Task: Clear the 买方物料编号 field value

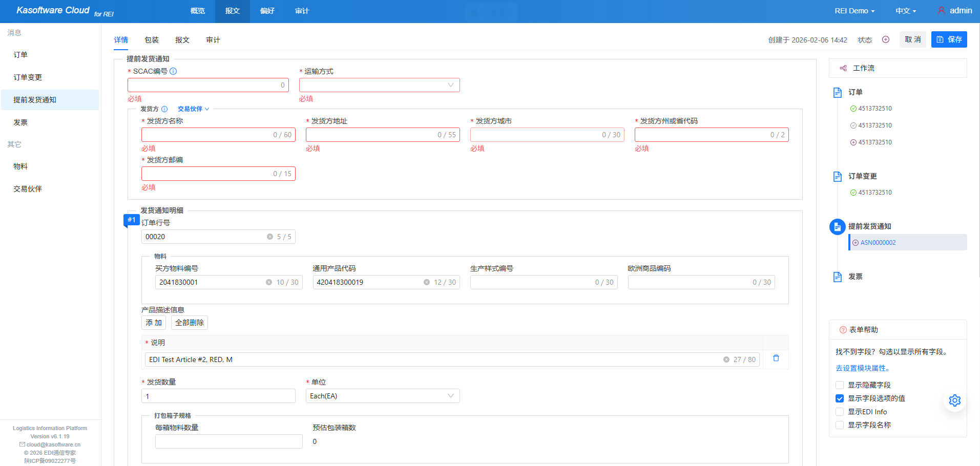Action: pos(269,282)
